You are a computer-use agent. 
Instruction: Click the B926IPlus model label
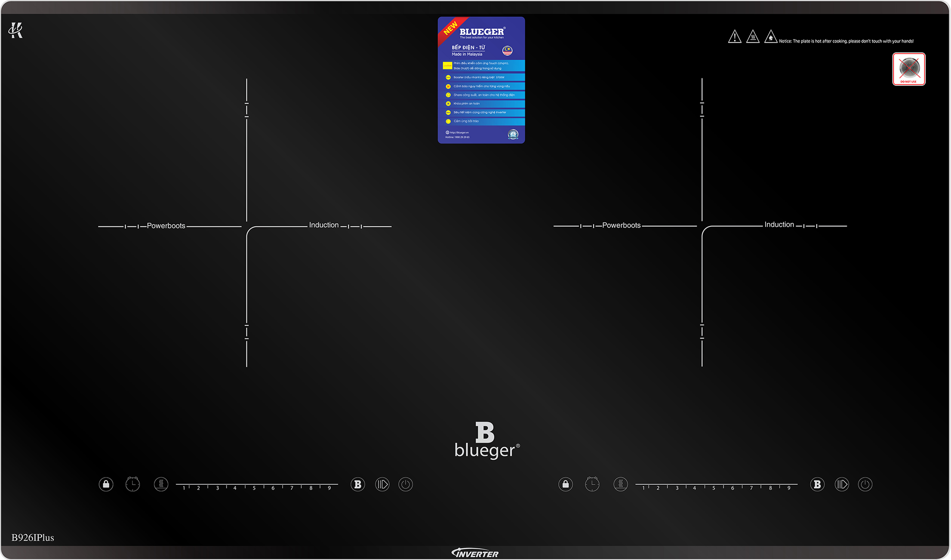[x=33, y=538]
